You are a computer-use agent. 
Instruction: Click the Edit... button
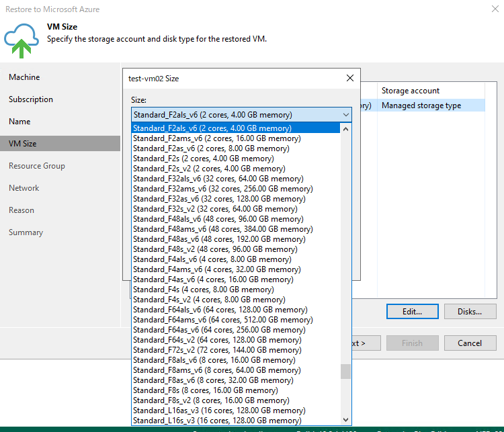click(x=413, y=312)
